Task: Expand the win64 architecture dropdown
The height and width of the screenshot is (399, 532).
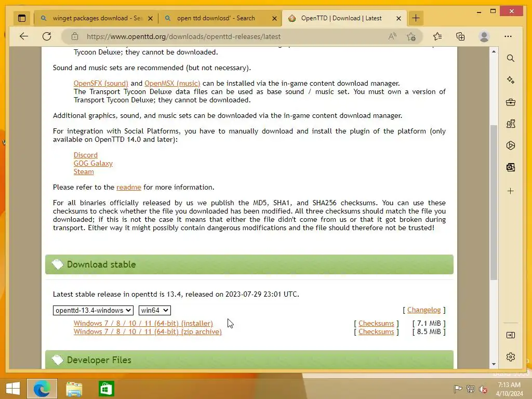Action: 154,311
